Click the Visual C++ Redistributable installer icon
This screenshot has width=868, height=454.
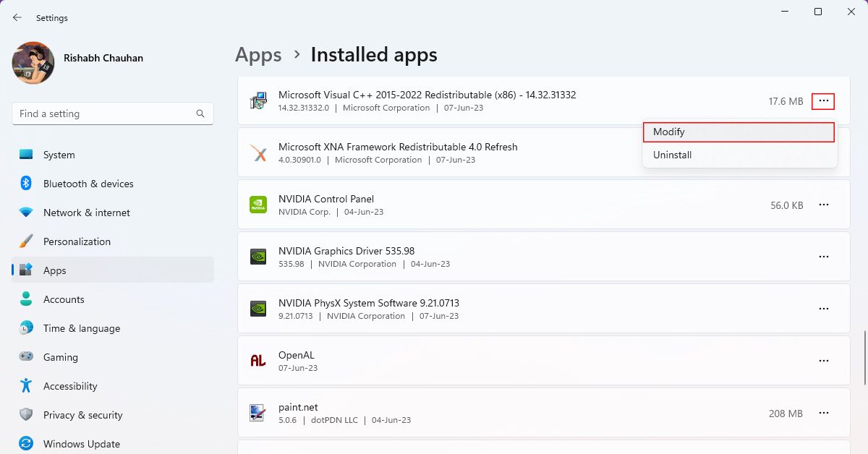coord(258,101)
